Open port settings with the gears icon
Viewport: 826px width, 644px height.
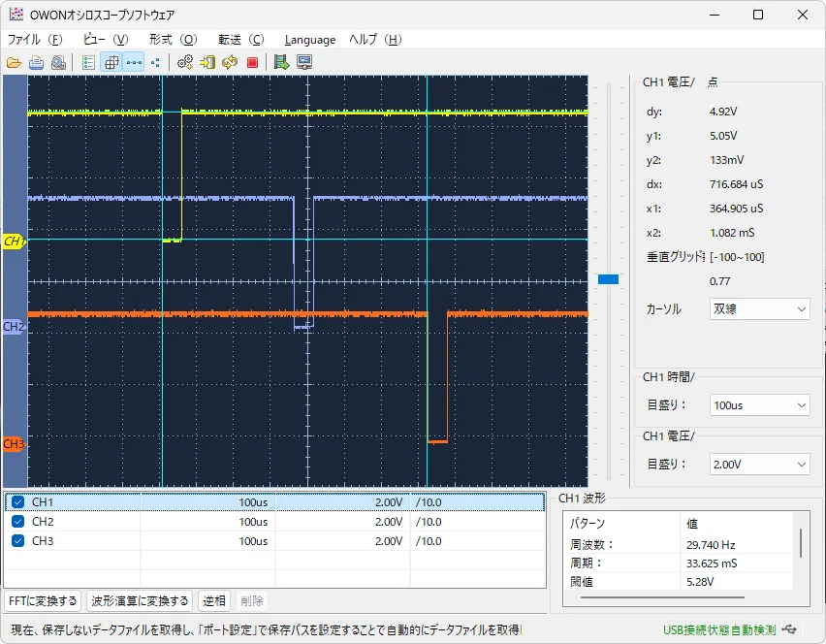[x=185, y=63]
